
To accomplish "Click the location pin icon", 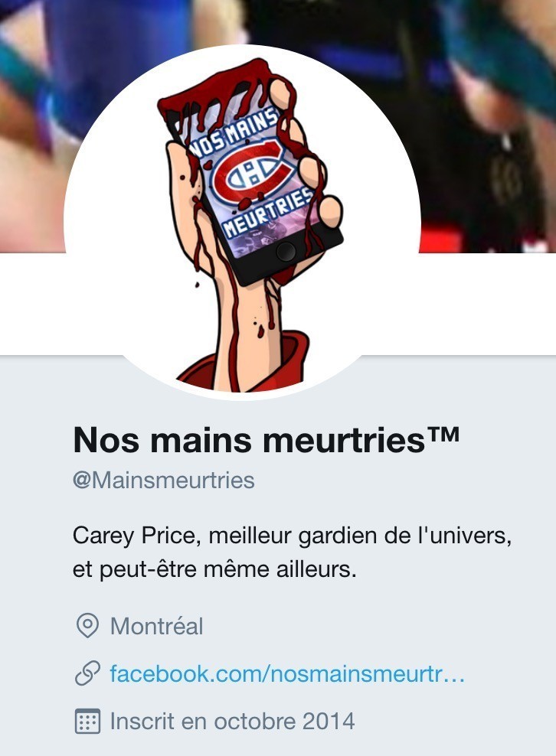I will pos(88,626).
